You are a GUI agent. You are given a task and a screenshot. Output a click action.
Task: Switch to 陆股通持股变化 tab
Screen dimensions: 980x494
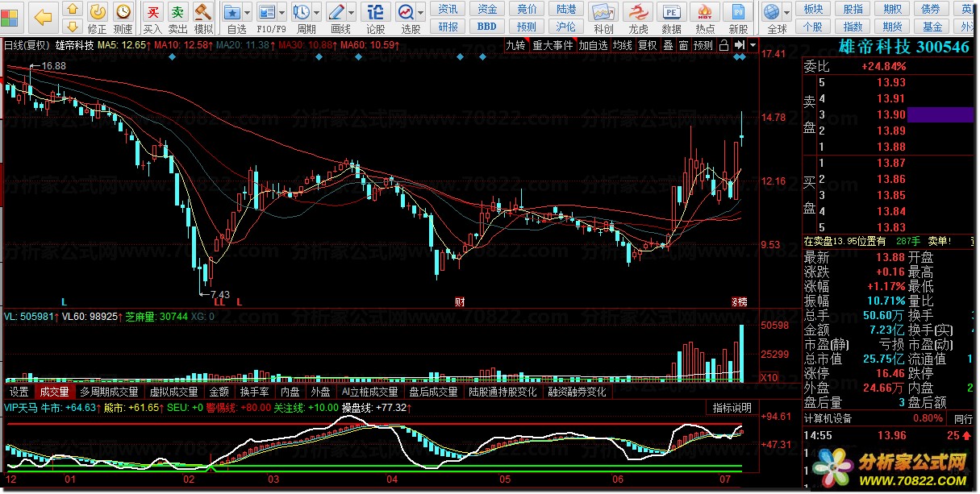[503, 392]
